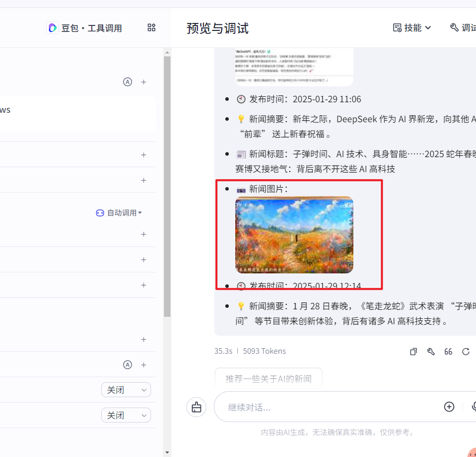The image size is (476, 457).
Task: Click the 新闻摘要：新年之际 DeepSeek summary text
Action: tap(355, 126)
